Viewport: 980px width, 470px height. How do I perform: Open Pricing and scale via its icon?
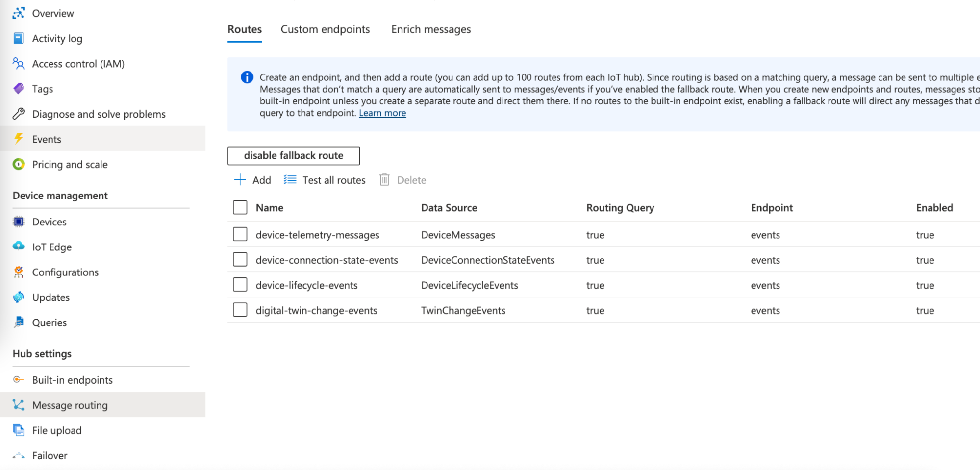(x=18, y=164)
